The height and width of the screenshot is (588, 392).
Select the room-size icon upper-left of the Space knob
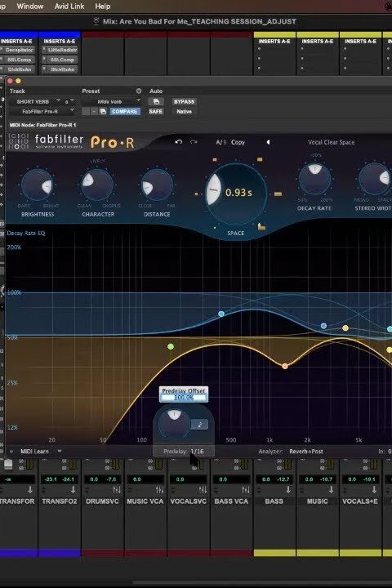tap(215, 160)
